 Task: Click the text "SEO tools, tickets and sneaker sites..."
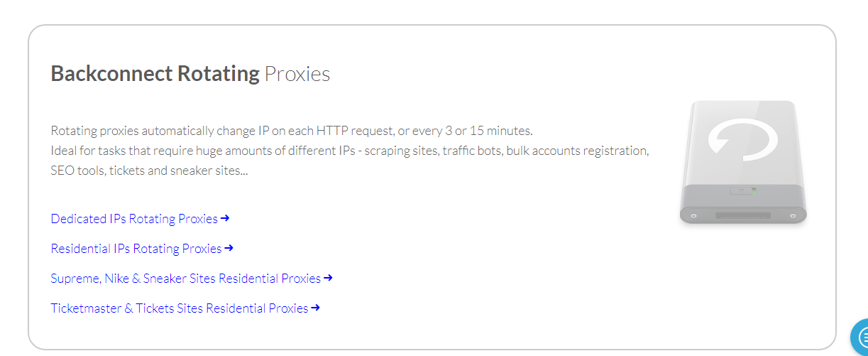coord(149,171)
